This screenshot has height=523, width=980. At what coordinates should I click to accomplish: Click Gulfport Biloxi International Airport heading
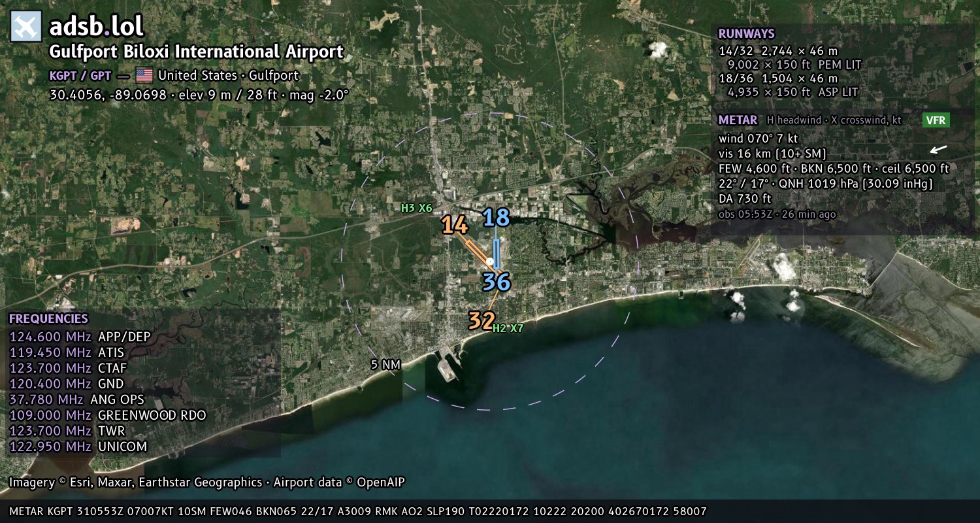click(x=197, y=52)
